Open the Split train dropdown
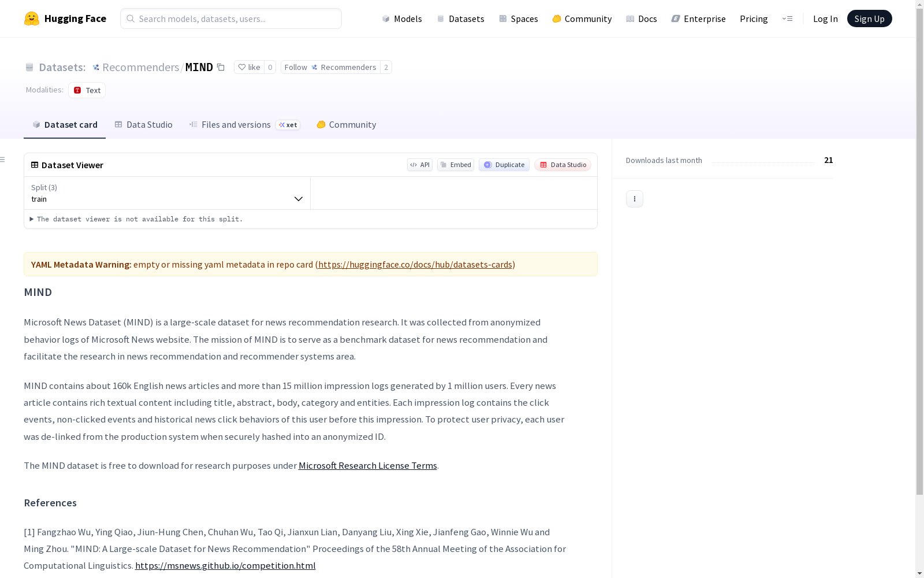Screen dimensions: 924x578 coord(167,193)
